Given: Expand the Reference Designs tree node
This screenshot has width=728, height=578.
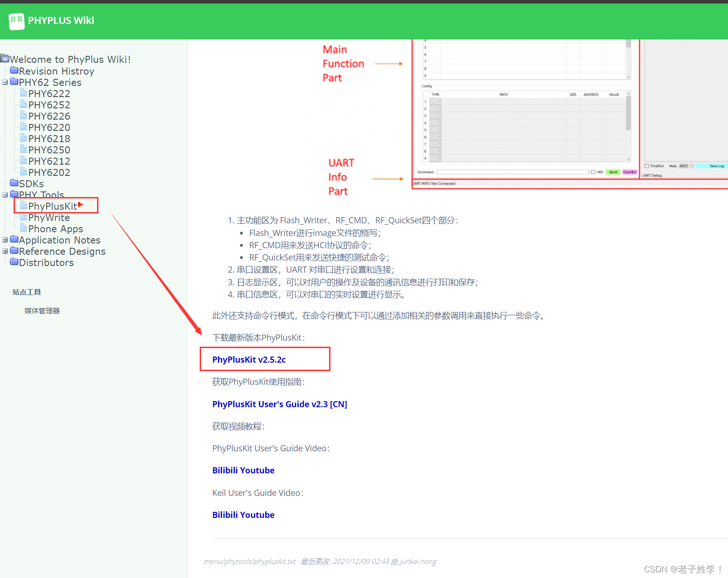Looking at the screenshot, I should [5, 251].
